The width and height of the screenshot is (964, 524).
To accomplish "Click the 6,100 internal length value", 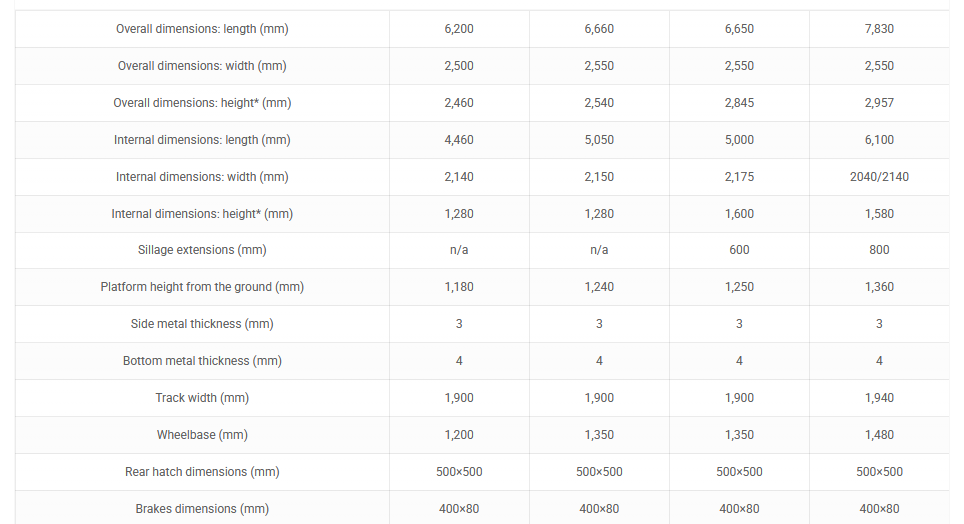I will (879, 140).
